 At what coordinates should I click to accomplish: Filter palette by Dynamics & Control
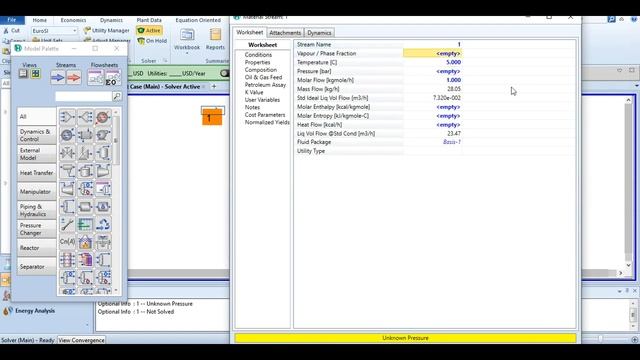point(36,135)
